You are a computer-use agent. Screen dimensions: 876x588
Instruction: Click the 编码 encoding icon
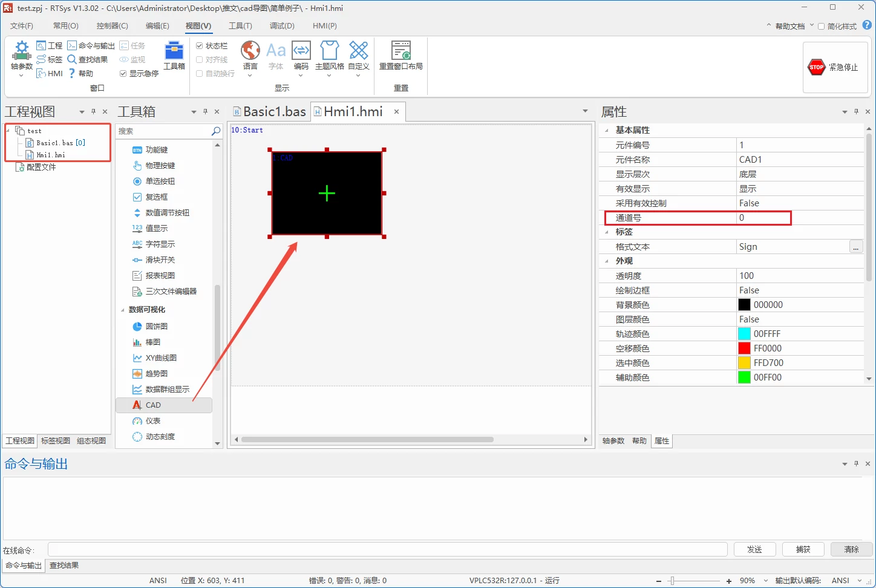(301, 58)
